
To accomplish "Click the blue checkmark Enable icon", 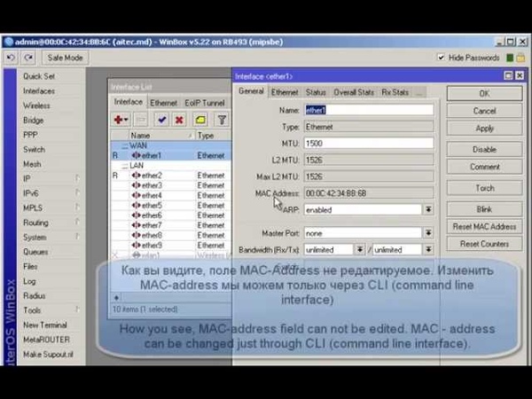I will (x=162, y=119).
